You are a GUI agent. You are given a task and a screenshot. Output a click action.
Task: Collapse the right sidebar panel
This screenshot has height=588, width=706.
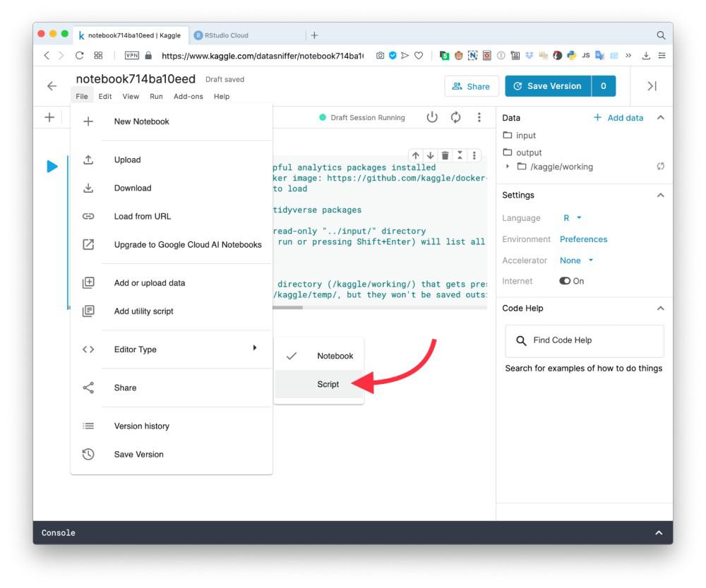coord(652,86)
